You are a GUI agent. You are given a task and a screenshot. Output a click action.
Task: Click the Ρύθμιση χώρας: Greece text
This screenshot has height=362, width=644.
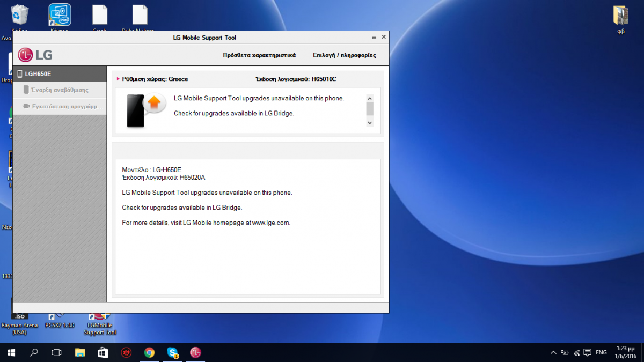[155, 79]
